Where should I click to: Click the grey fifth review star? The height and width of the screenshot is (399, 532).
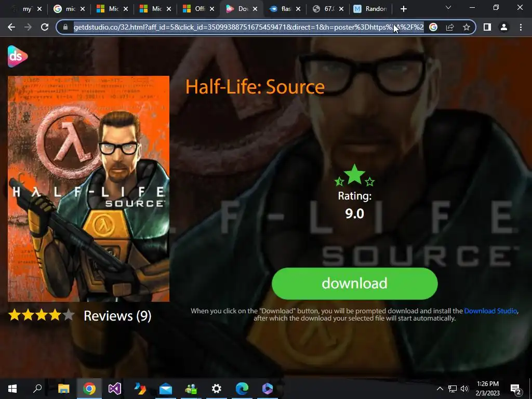tap(69, 315)
